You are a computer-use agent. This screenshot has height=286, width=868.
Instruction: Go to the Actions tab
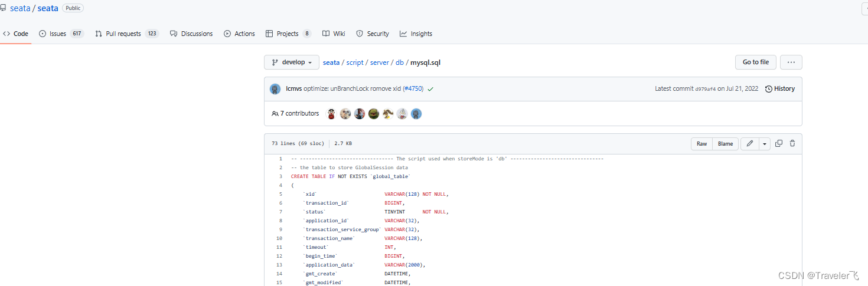pos(239,34)
